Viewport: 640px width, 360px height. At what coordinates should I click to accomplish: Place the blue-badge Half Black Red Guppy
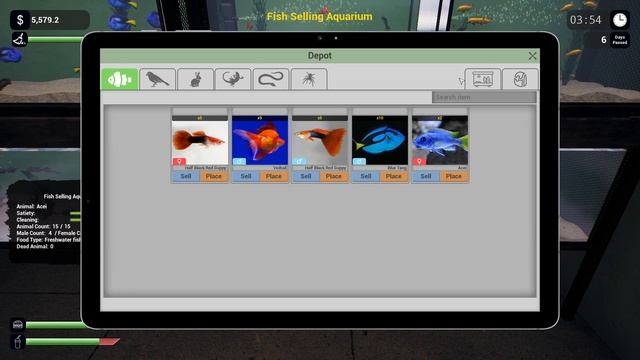point(333,176)
